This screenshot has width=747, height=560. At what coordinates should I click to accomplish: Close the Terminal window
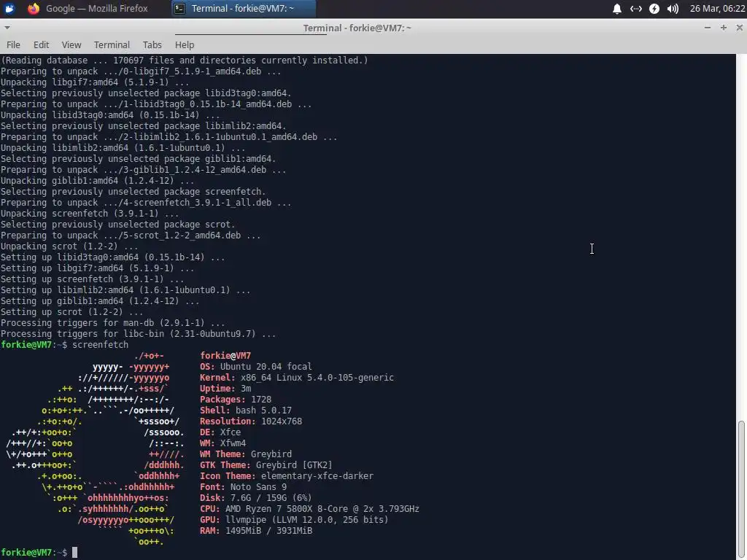click(740, 28)
